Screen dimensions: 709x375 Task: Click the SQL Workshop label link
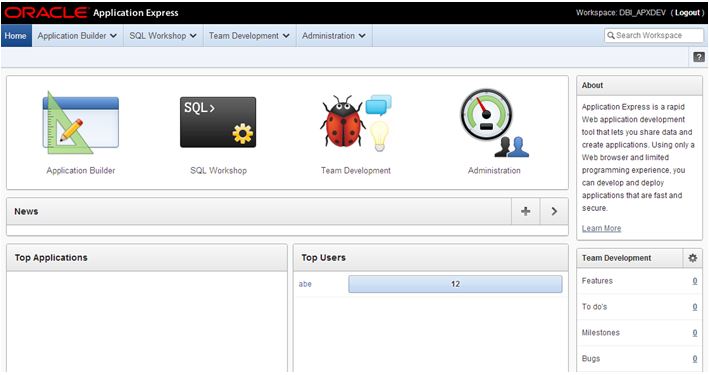[x=218, y=171]
